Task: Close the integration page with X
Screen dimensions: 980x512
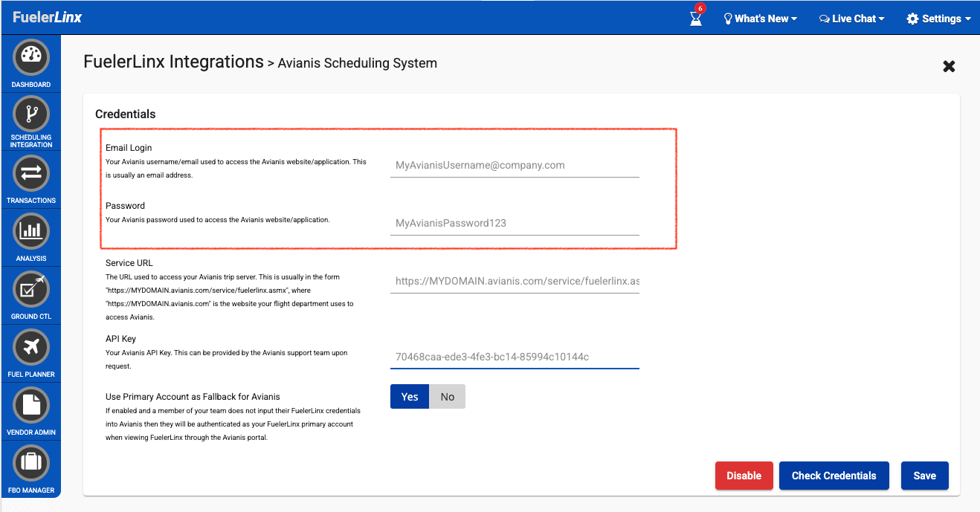Action: [x=949, y=67]
